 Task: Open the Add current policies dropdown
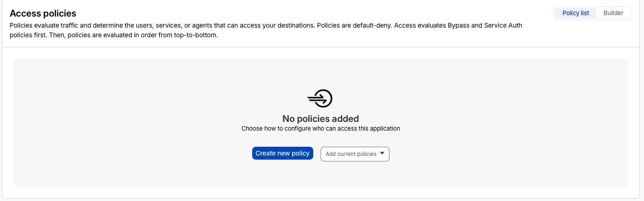pos(355,154)
